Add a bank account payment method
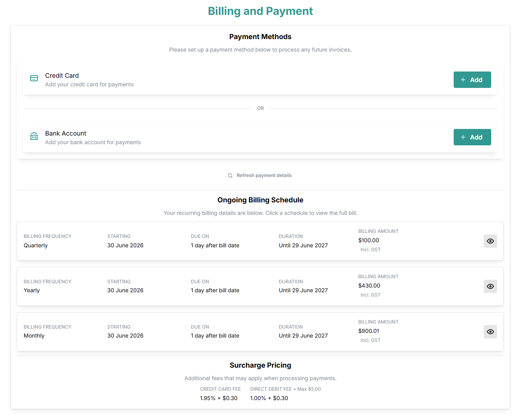Image resolution: width=524 pixels, height=420 pixels. (x=472, y=137)
